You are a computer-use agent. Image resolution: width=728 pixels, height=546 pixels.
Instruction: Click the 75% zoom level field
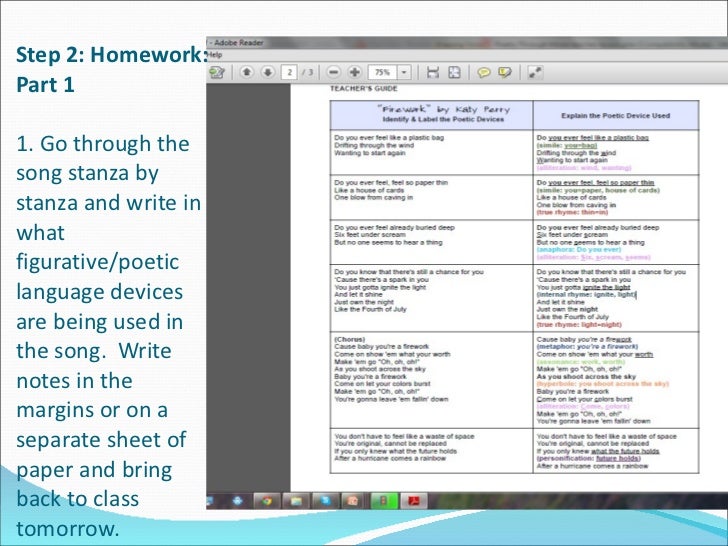[x=383, y=72]
